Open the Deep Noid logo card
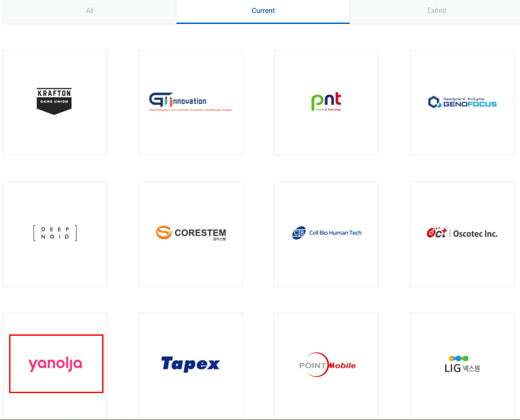 coord(55,234)
